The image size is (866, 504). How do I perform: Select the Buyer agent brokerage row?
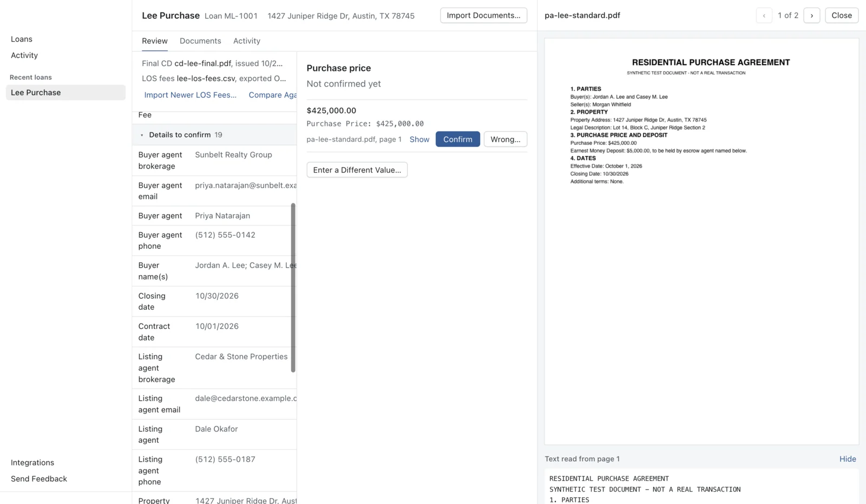coord(214,160)
